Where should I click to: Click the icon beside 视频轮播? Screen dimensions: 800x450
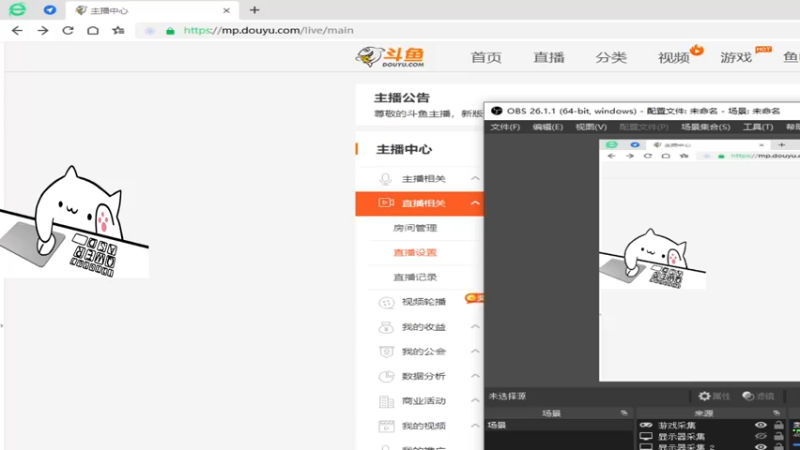pos(386,303)
